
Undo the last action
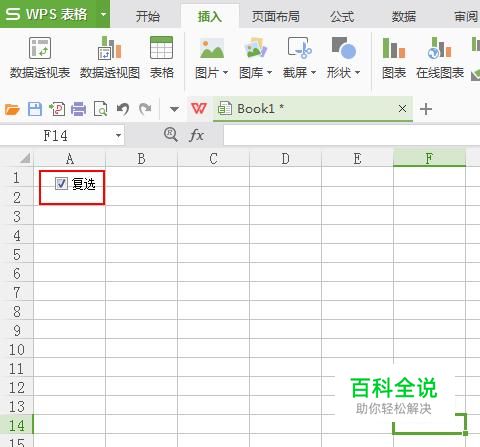pyautogui.click(x=123, y=109)
